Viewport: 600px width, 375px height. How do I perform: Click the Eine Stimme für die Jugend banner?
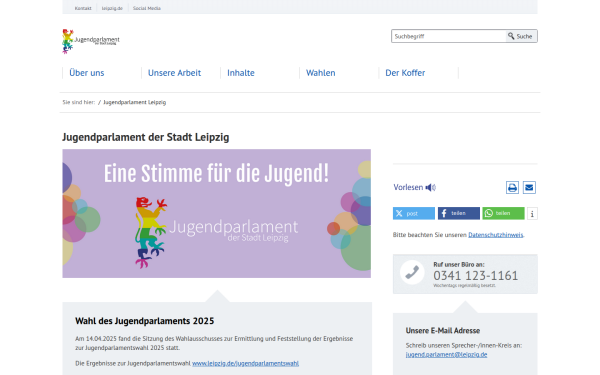(x=217, y=214)
